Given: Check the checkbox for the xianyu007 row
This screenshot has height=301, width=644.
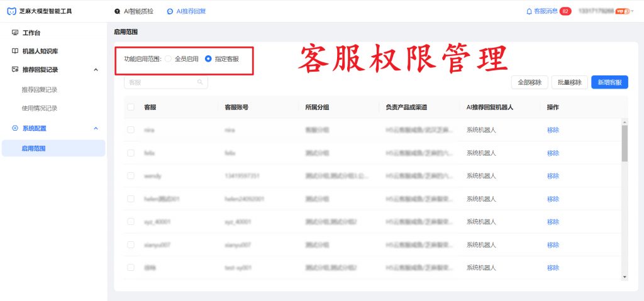Looking at the screenshot, I should coord(131,244).
